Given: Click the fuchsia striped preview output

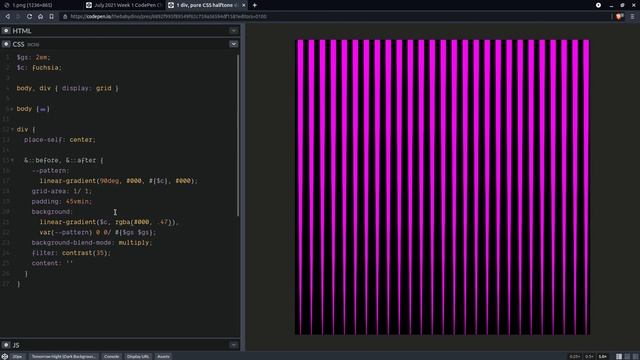Looking at the screenshot, I should 442,187.
